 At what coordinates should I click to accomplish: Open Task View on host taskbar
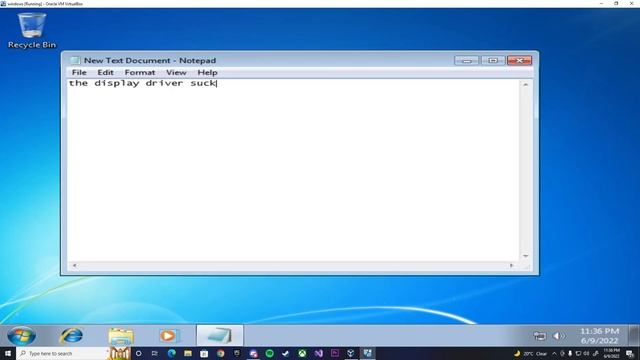(x=155, y=353)
